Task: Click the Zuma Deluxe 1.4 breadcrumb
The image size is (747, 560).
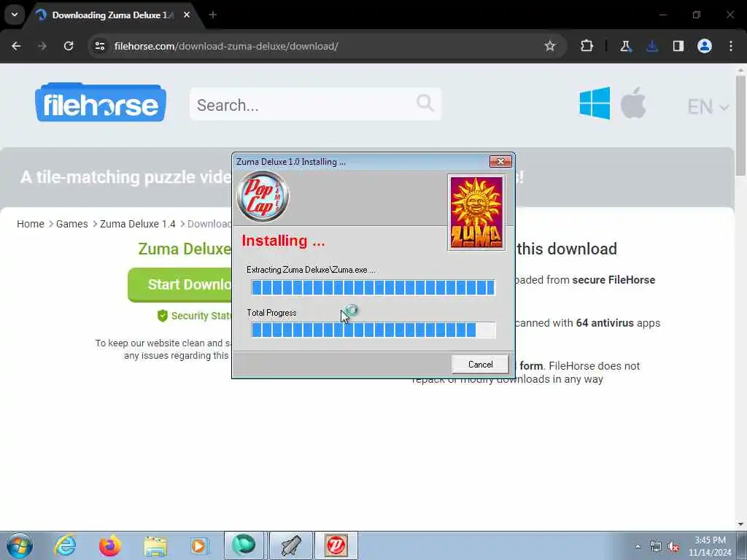Action: click(138, 224)
